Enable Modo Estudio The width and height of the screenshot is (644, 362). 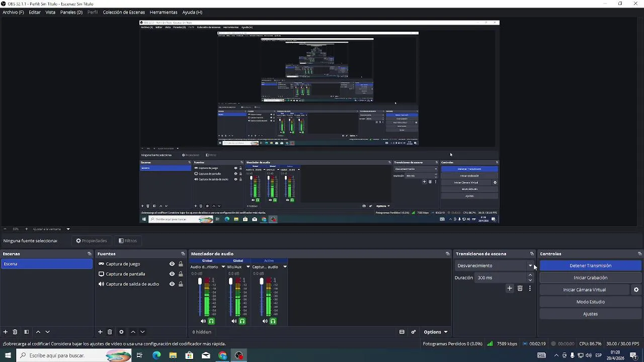coord(591,302)
